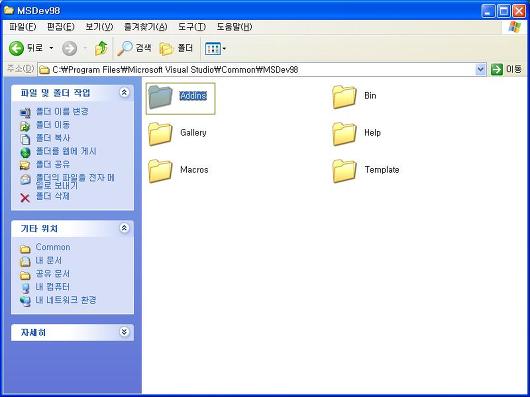Click the share folder (폴더 공유) link
Viewport: 530px width, 397px height.
tap(53, 164)
